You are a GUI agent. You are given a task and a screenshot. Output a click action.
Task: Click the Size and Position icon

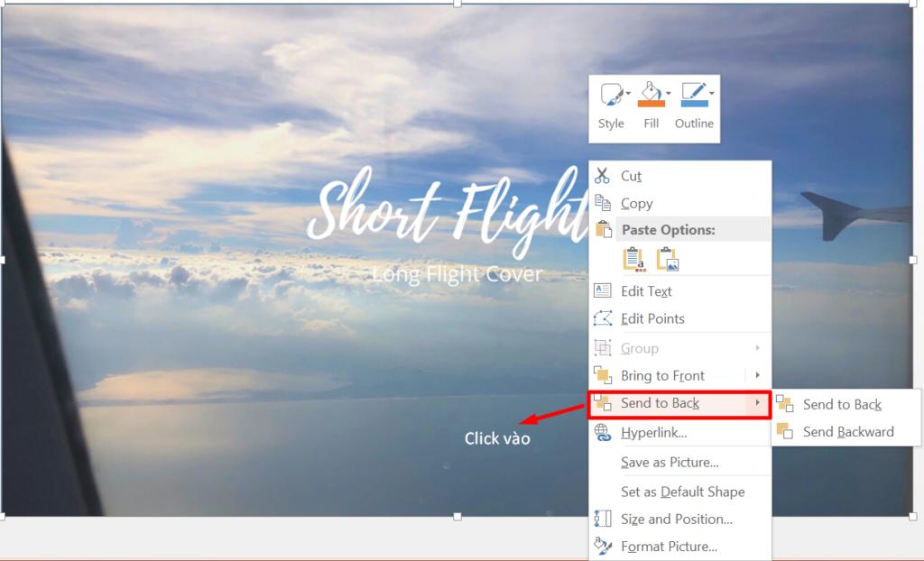(x=605, y=520)
